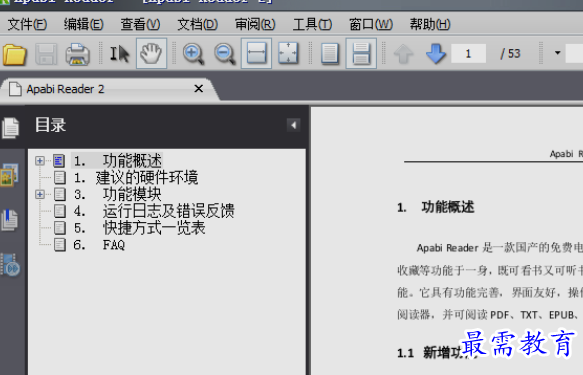
Task: Expand the 功能模块 tree node
Action: coord(40,194)
